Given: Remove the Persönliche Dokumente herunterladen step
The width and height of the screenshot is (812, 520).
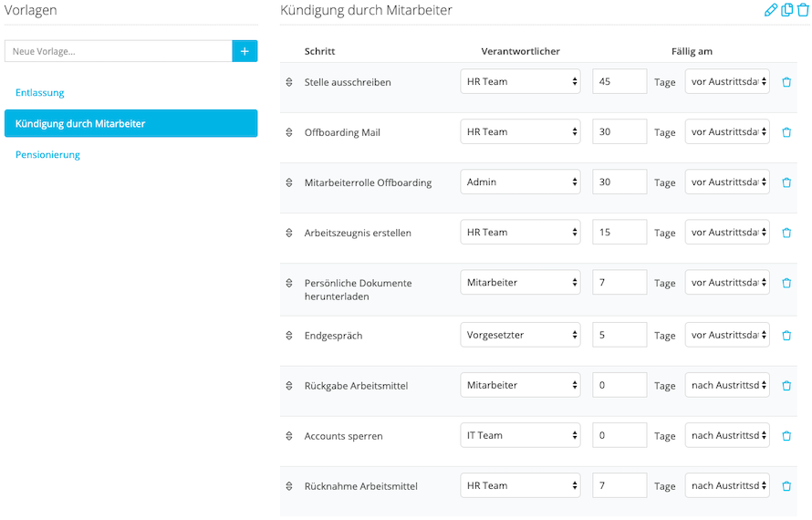Looking at the screenshot, I should tap(786, 283).
